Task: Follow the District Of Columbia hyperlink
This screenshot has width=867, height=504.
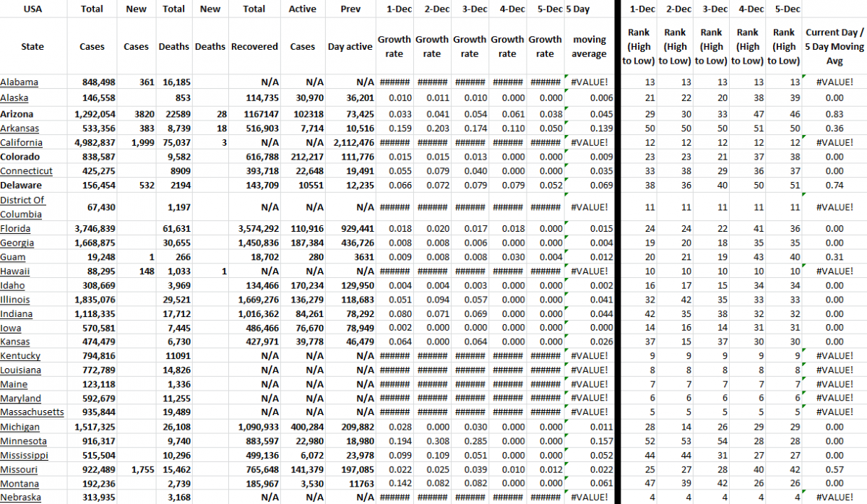Action: (x=24, y=207)
